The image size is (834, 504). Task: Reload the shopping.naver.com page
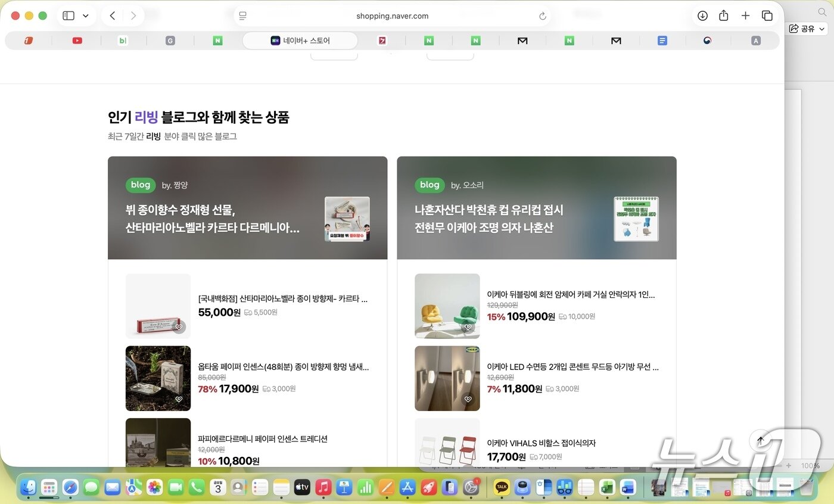(543, 16)
